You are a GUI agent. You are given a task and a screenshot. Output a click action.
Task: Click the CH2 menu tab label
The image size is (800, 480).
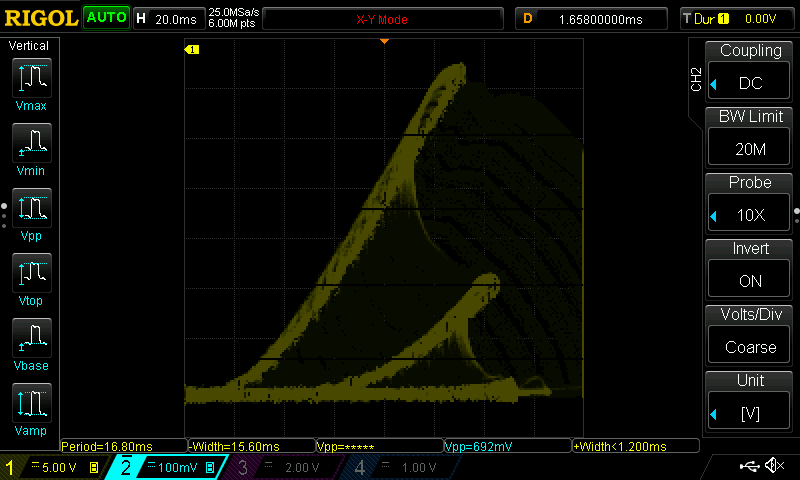click(x=696, y=79)
